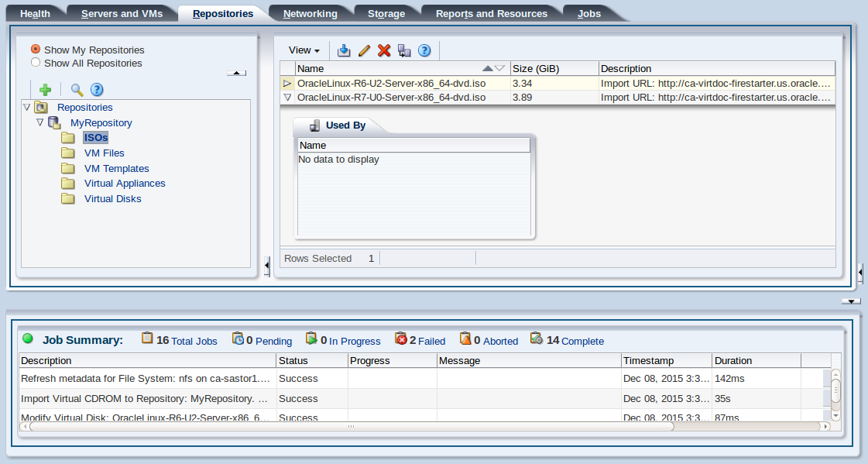
Task: Click the MyRepository database icon
Action: (x=54, y=122)
